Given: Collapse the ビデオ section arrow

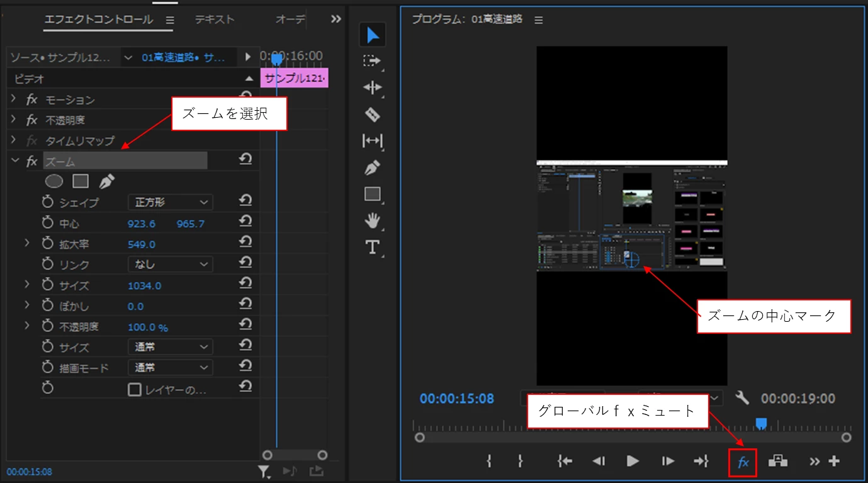Looking at the screenshot, I should click(x=249, y=79).
